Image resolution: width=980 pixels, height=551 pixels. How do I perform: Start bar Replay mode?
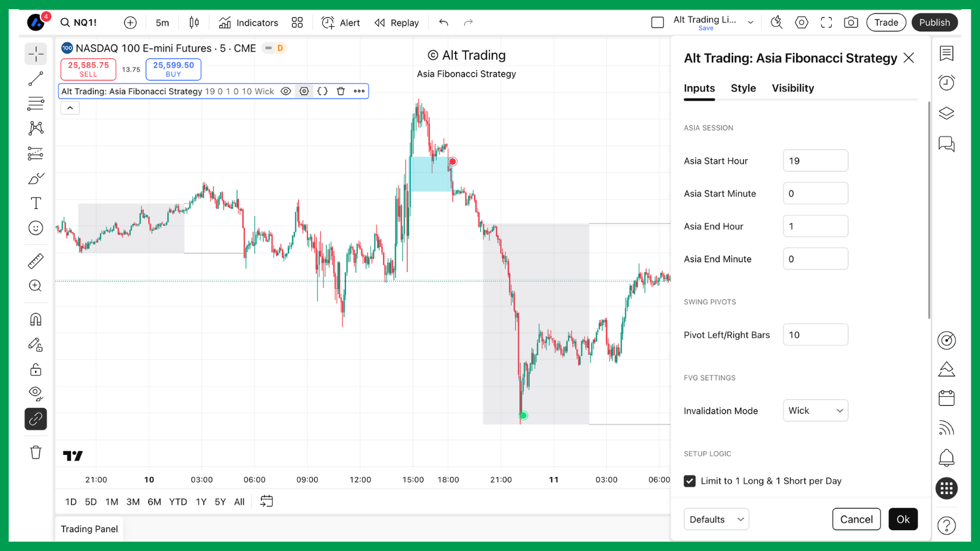coord(396,23)
